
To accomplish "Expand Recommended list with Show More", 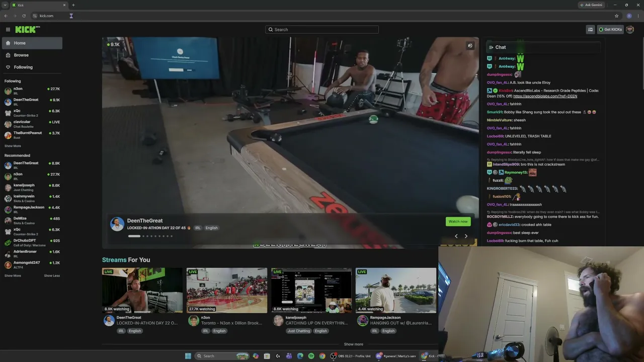I will click(x=13, y=276).
